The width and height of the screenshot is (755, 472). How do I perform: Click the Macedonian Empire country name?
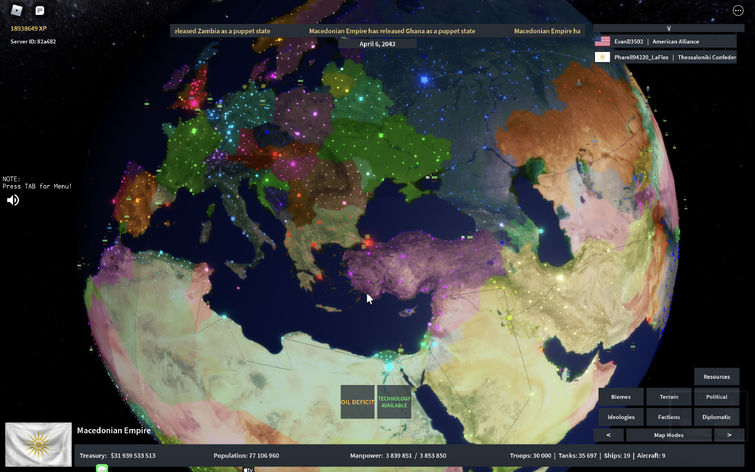pos(114,431)
